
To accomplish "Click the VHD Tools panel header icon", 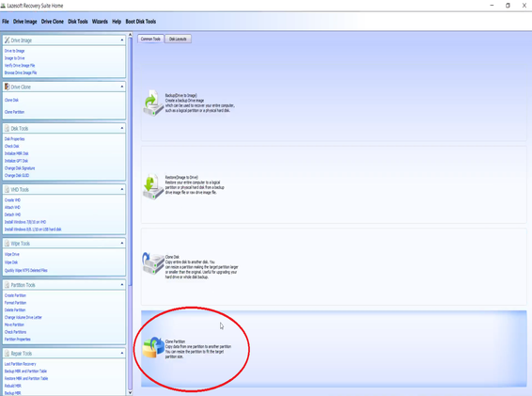I will pos(7,189).
